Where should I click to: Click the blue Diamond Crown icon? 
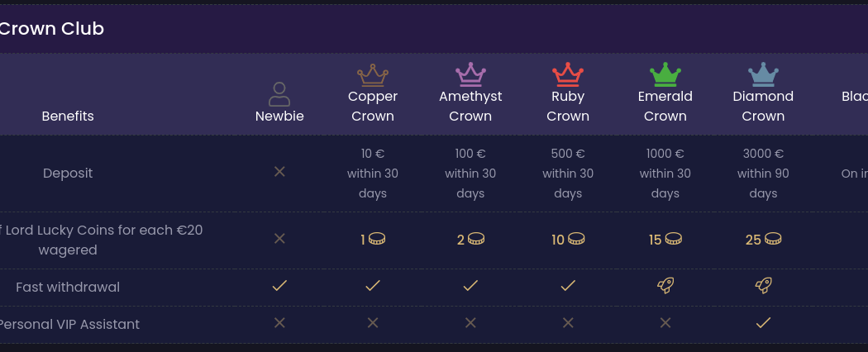(763, 74)
